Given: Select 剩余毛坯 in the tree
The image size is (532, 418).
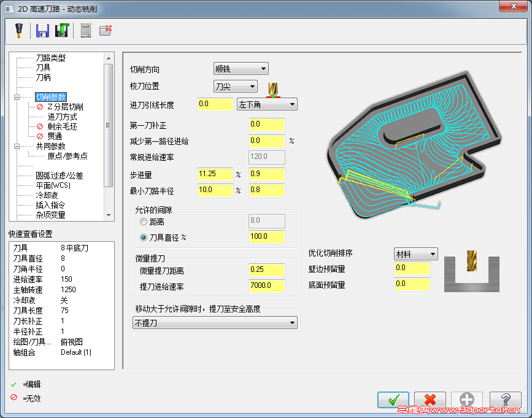Looking at the screenshot, I should pos(62,126).
